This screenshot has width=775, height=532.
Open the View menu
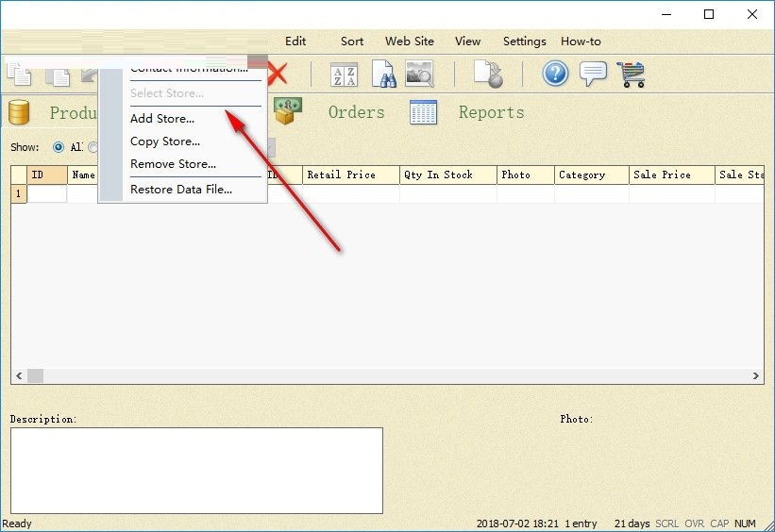tap(467, 42)
